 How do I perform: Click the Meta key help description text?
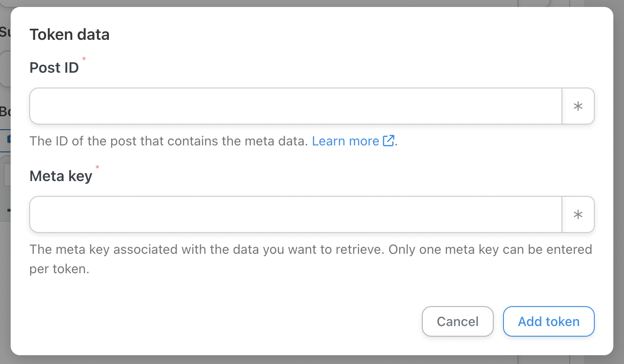tap(311, 259)
